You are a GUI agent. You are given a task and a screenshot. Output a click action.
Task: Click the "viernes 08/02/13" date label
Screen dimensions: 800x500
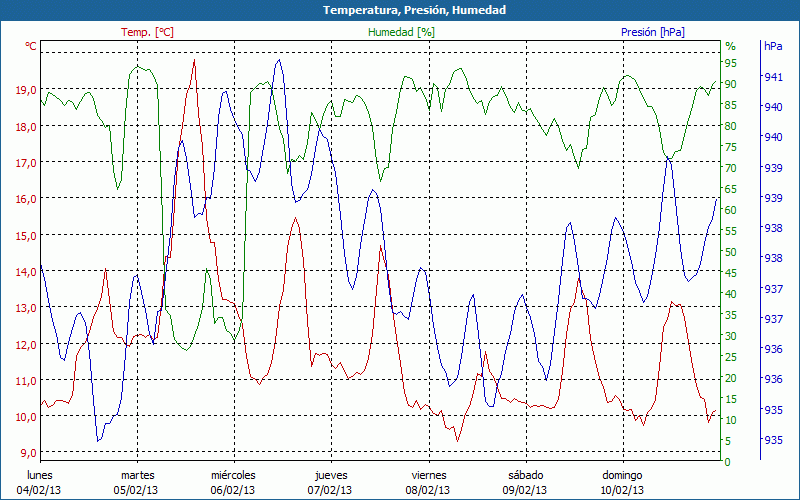pyautogui.click(x=428, y=482)
